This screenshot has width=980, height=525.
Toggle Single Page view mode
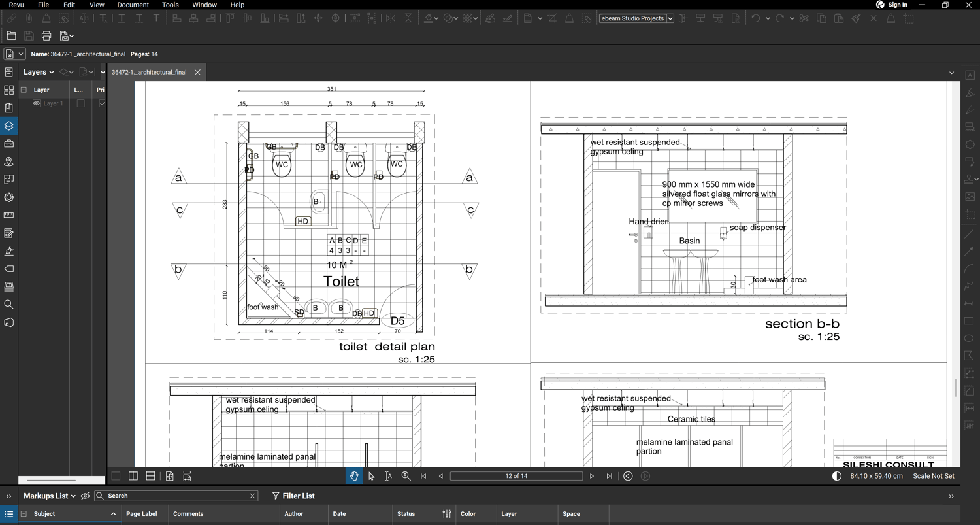pyautogui.click(x=116, y=476)
